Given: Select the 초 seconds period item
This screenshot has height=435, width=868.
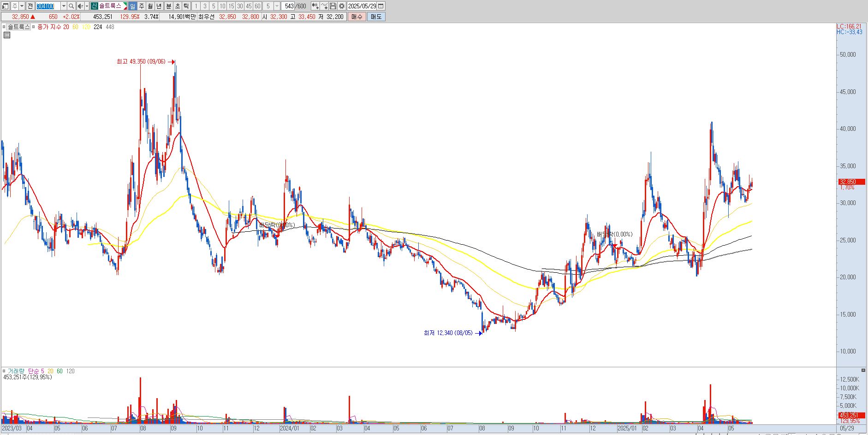Looking at the screenshot, I should tap(177, 6).
